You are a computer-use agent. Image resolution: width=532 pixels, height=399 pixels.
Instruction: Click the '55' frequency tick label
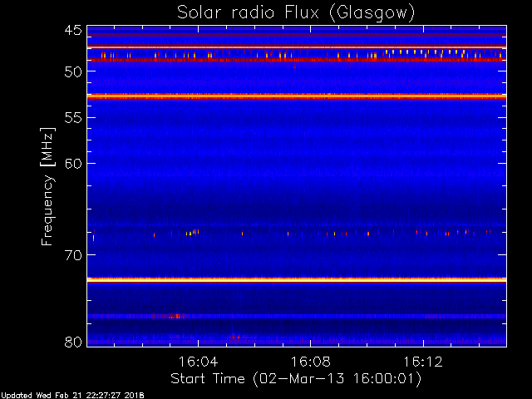click(73, 118)
